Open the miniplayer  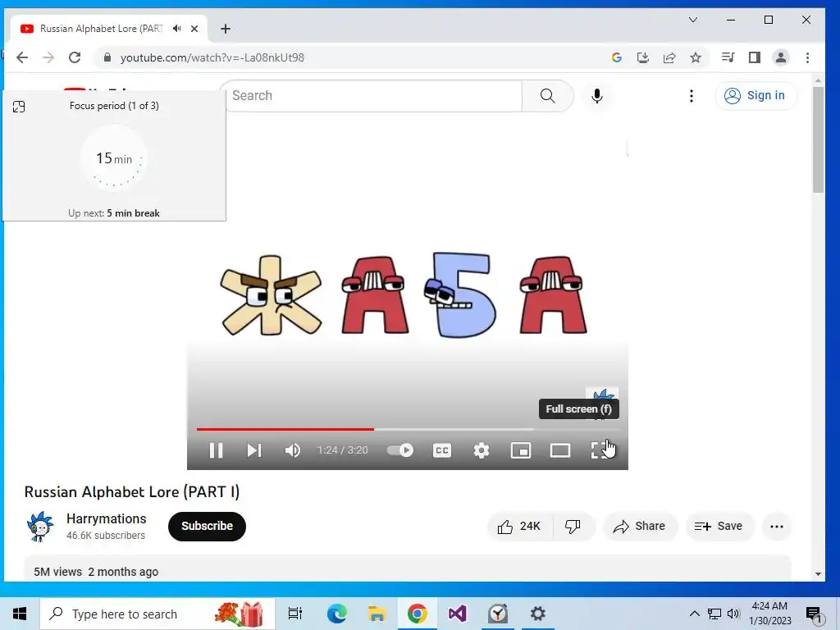tap(521, 450)
